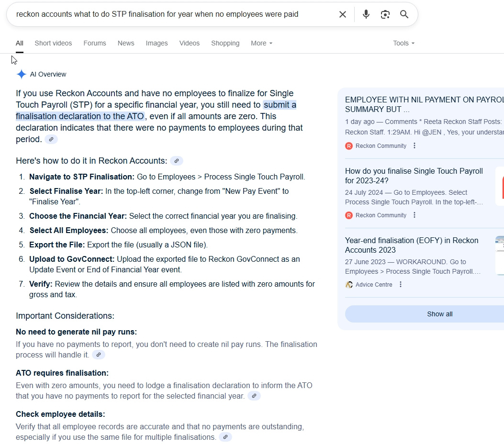Viewport: 504px width, 446px height.
Task: Click 'No need to generate nil pay runs:' heading
Action: [77, 332]
